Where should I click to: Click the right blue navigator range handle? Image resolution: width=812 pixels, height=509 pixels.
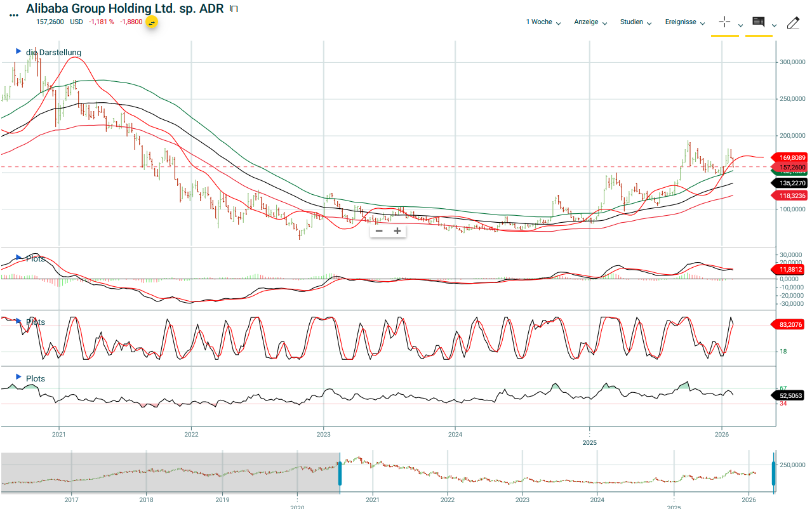point(773,474)
